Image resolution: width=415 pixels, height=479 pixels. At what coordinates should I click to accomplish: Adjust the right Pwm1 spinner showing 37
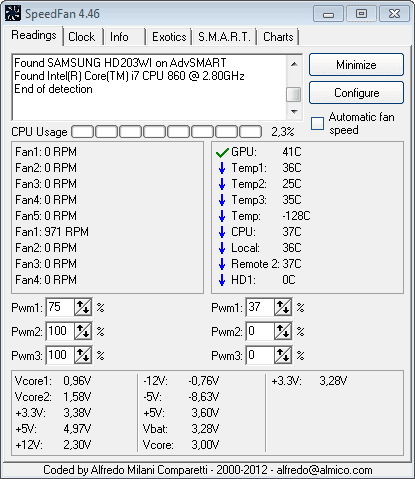click(x=283, y=307)
